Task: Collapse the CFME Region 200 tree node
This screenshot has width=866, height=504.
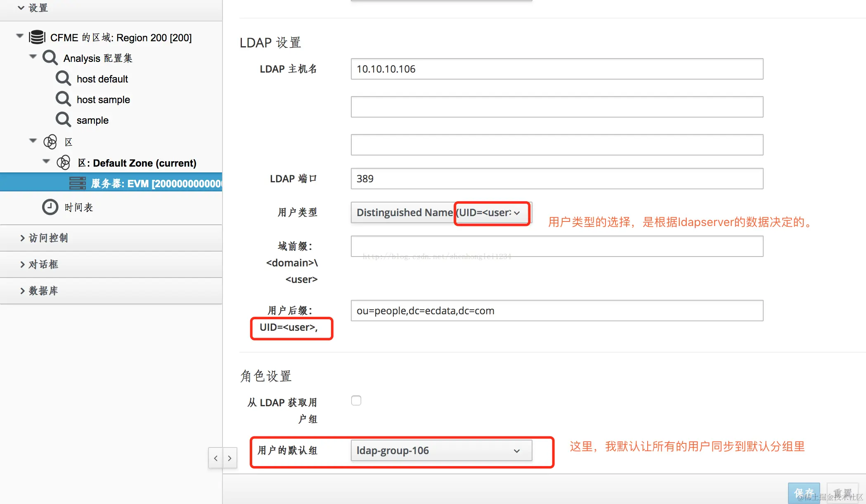Action: pos(19,36)
